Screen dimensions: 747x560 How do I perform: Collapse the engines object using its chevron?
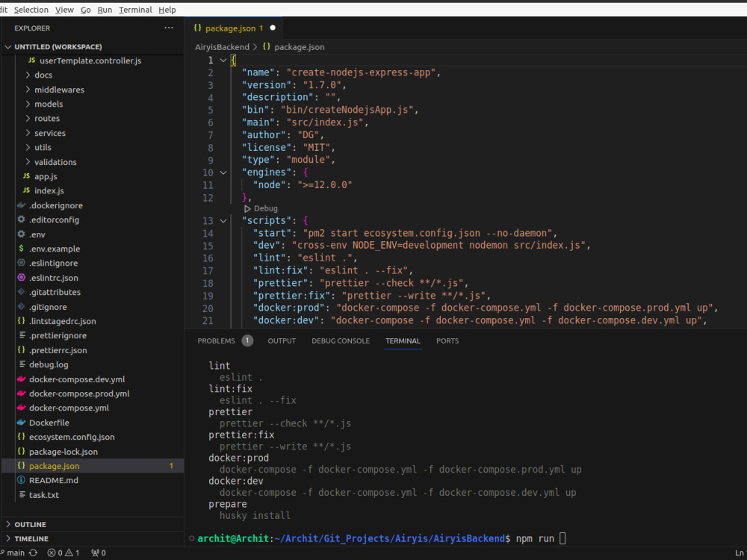[222, 172]
